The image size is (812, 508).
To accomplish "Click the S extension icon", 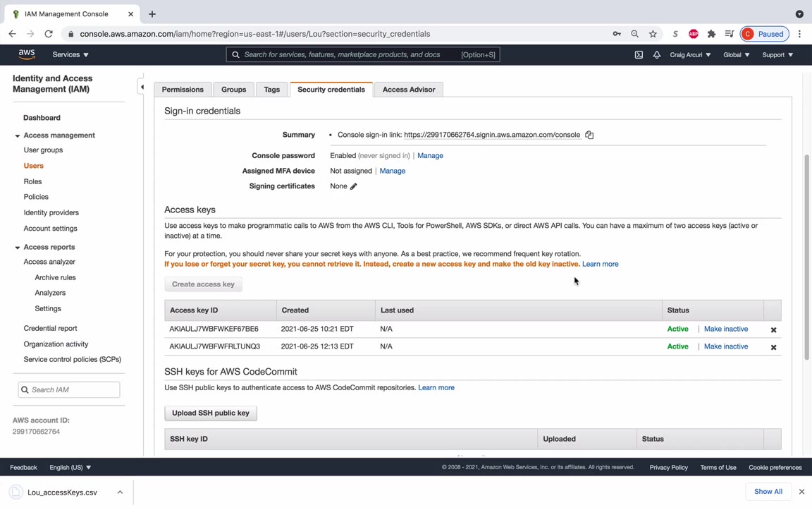I will click(x=675, y=34).
